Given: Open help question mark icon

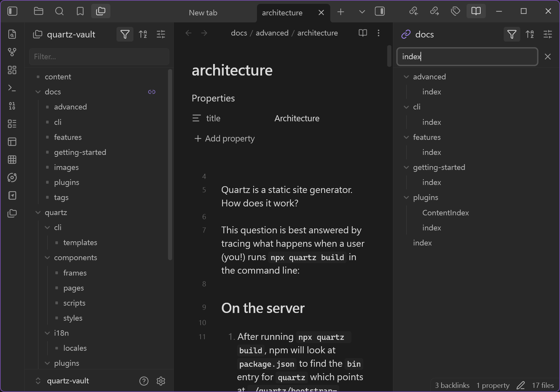Looking at the screenshot, I should (144, 381).
